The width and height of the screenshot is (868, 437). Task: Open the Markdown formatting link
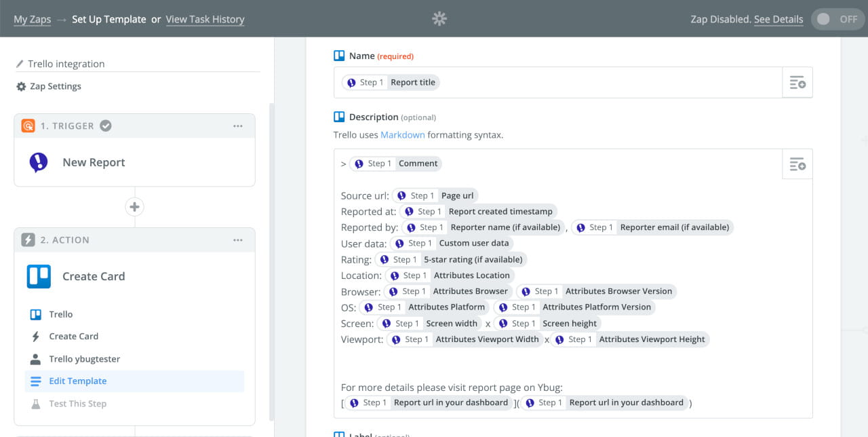pos(403,134)
